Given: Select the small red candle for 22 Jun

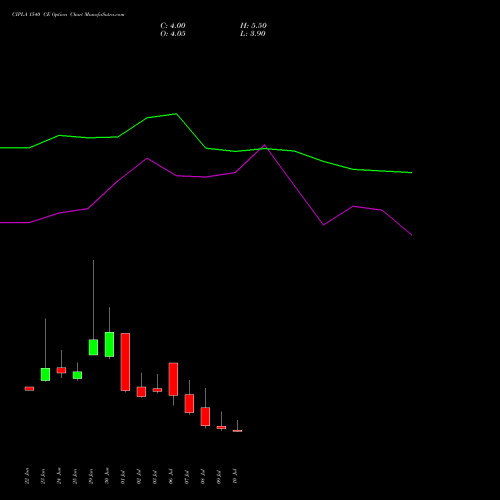Looking at the screenshot, I should (29, 389).
